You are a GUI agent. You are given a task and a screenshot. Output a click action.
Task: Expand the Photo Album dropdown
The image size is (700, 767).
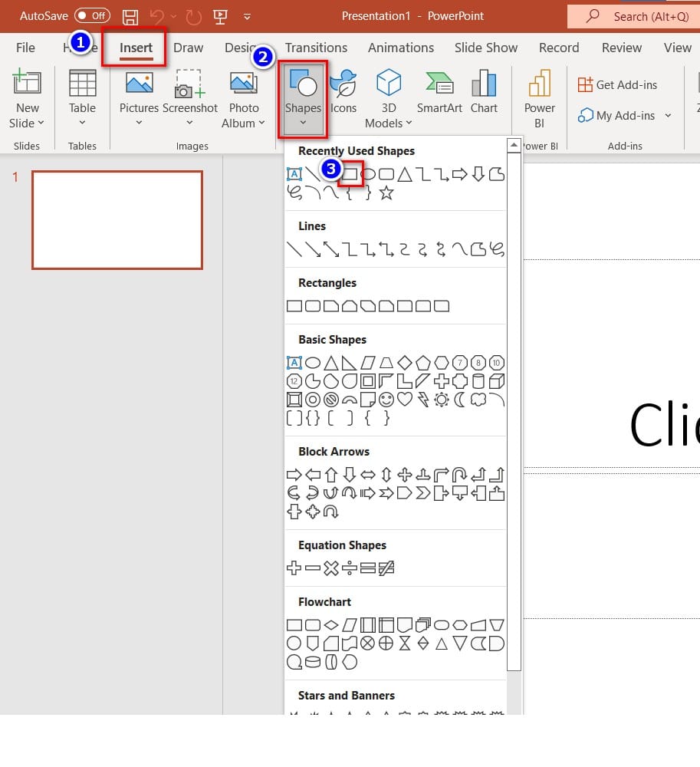[x=261, y=123]
